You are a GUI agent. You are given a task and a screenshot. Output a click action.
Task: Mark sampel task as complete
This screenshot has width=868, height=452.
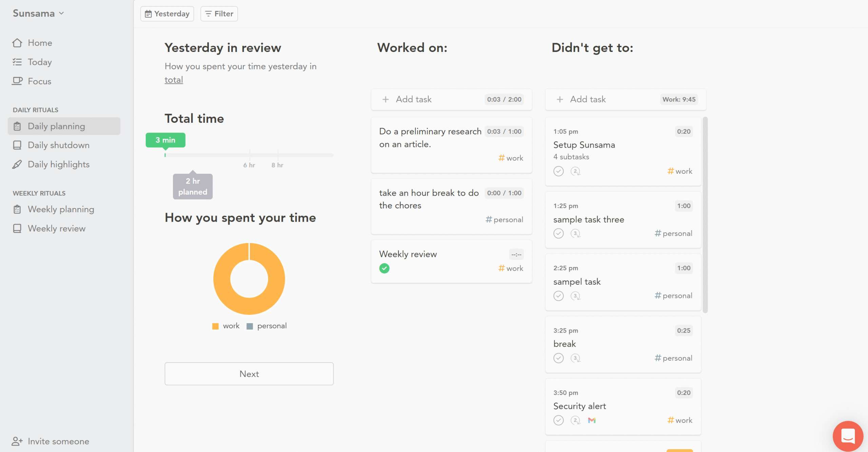pyautogui.click(x=558, y=296)
